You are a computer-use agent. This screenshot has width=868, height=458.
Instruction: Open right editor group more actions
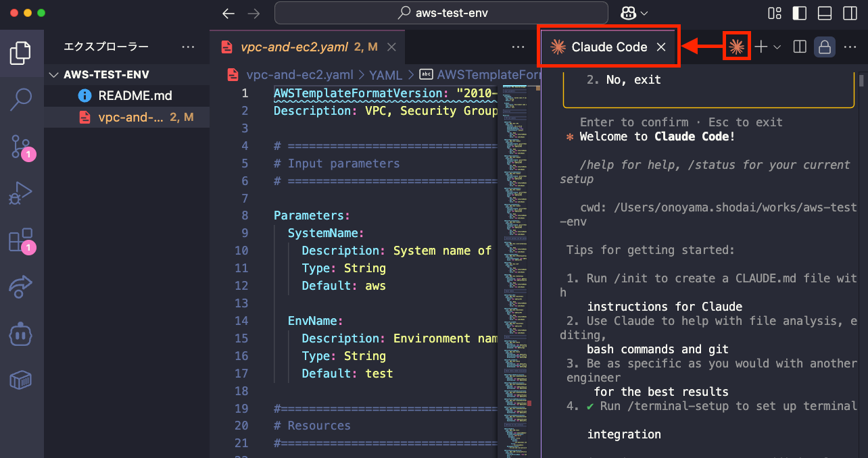click(x=850, y=47)
